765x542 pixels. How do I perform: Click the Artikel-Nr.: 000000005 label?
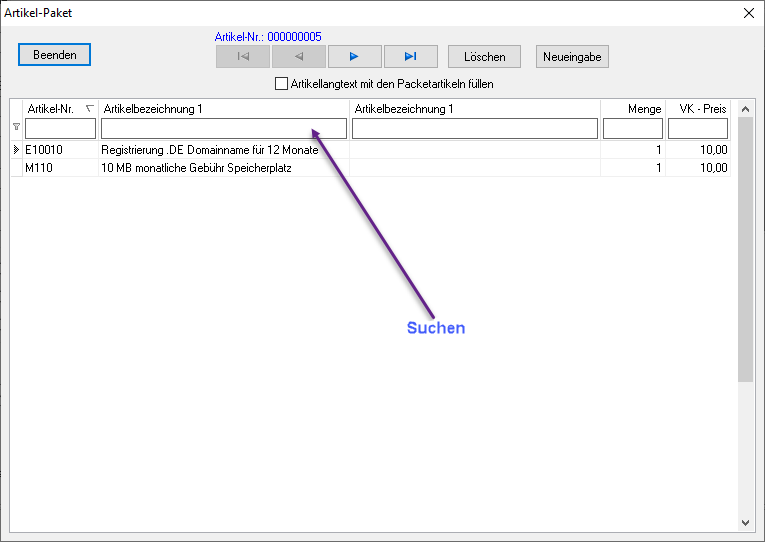[x=268, y=37]
